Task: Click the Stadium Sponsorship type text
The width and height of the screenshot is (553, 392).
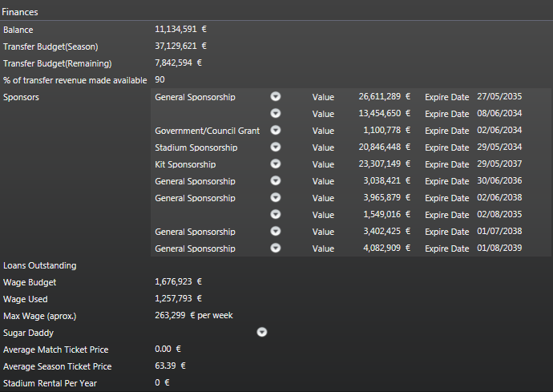Action: pos(196,148)
